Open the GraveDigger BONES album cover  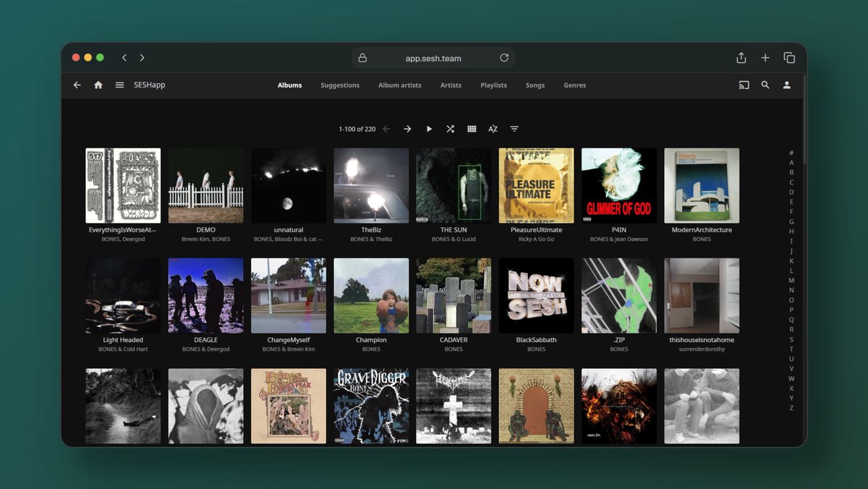(x=371, y=406)
